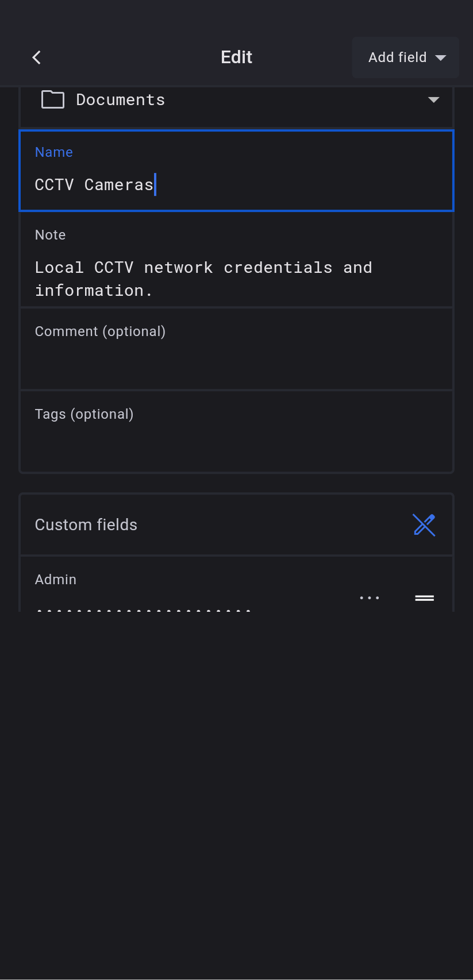Focus the Tags (optional) field
The height and width of the screenshot is (980, 473).
(x=236, y=432)
